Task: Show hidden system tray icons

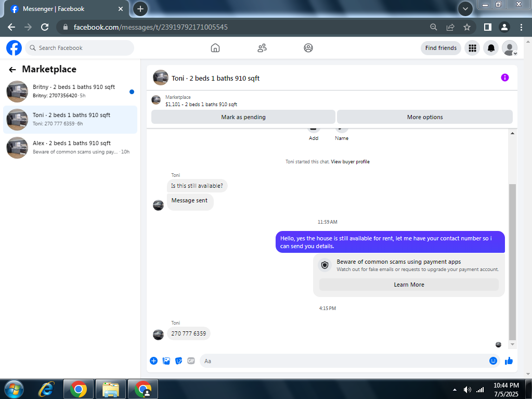Action: coord(455,390)
